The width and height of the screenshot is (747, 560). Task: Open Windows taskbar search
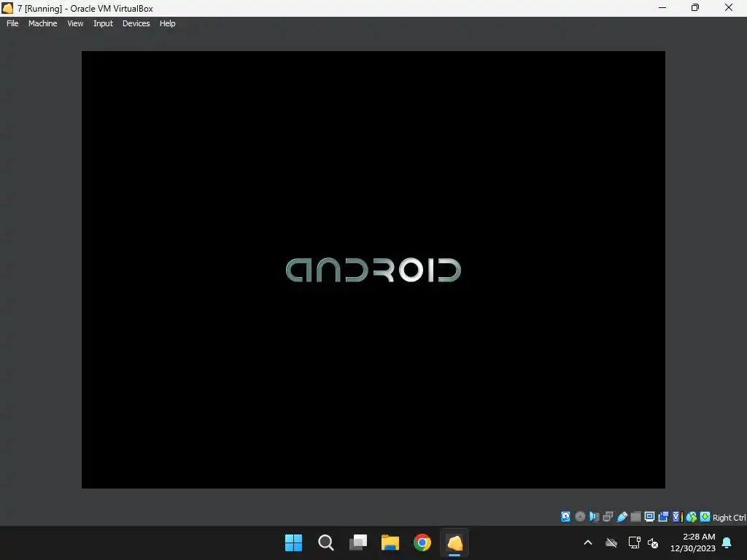[x=326, y=542]
